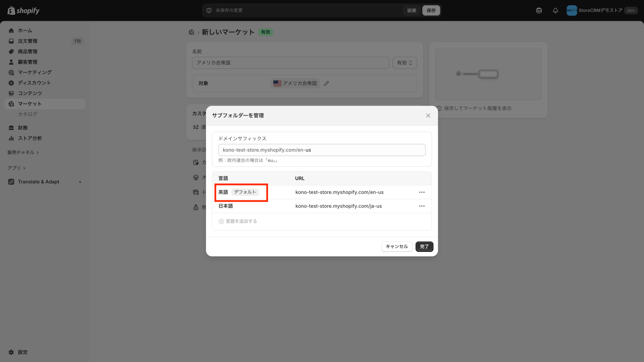The width and height of the screenshot is (644, 362).
Task: Close the サブフォルダーを管理 dialog with X
Action: (428, 116)
